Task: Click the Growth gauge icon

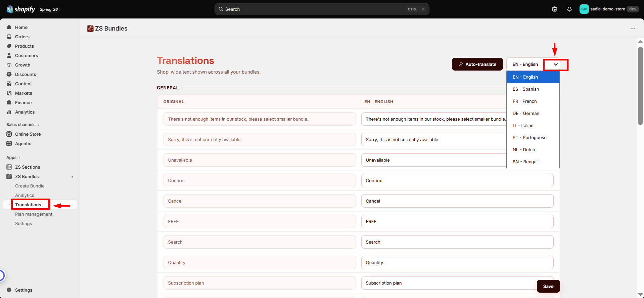Action: tap(9, 65)
